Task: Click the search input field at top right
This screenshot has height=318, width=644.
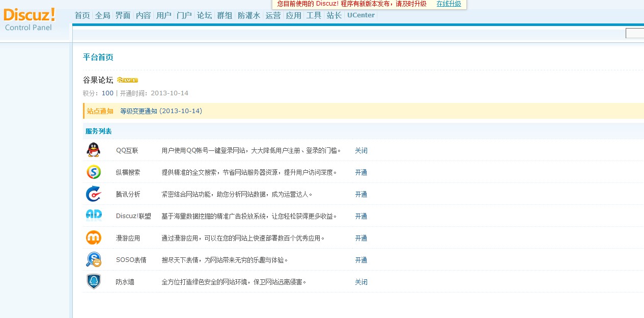Action: (635, 34)
